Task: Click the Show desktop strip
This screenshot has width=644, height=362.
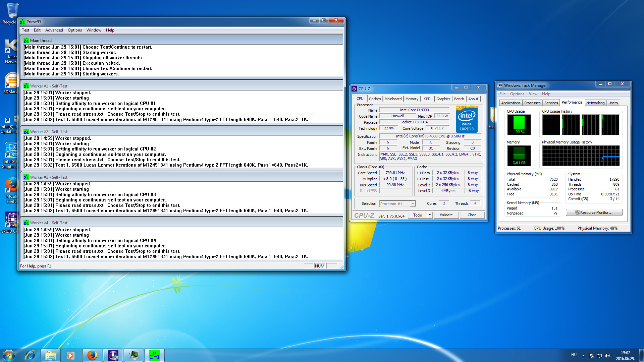Action: pos(641,355)
